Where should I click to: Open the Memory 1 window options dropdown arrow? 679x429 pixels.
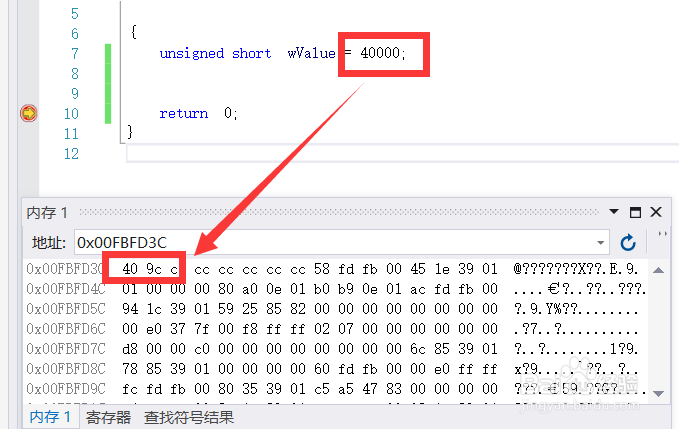(x=614, y=212)
